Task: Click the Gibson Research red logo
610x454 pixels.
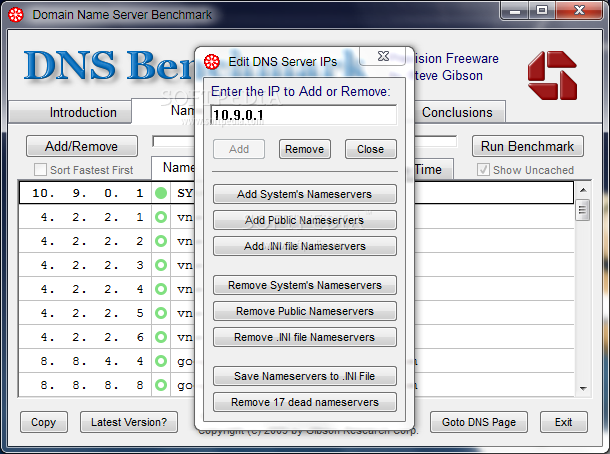Action: coord(552,75)
